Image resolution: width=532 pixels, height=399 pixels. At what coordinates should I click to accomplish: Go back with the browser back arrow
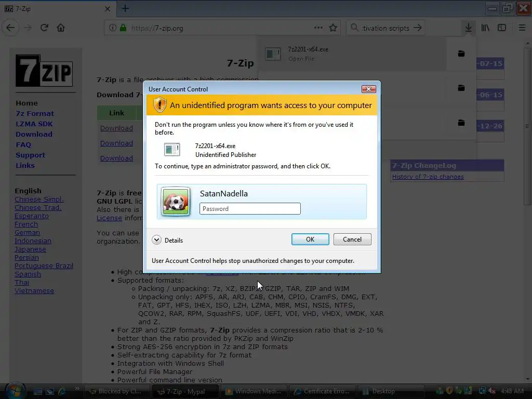10,28
